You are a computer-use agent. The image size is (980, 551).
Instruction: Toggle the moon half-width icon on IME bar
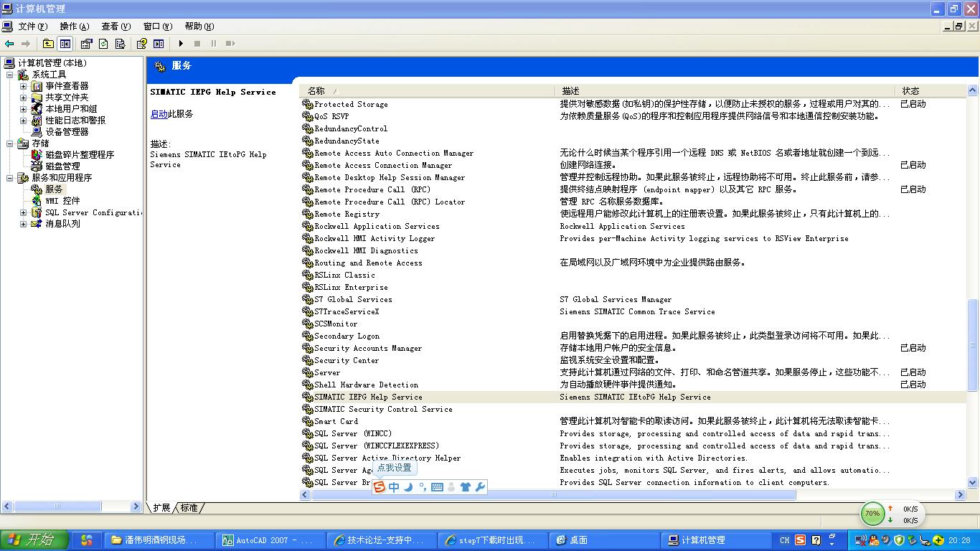[408, 487]
